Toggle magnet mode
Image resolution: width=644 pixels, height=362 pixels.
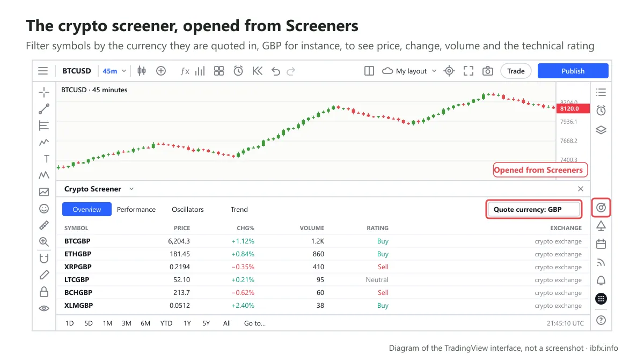click(44, 258)
